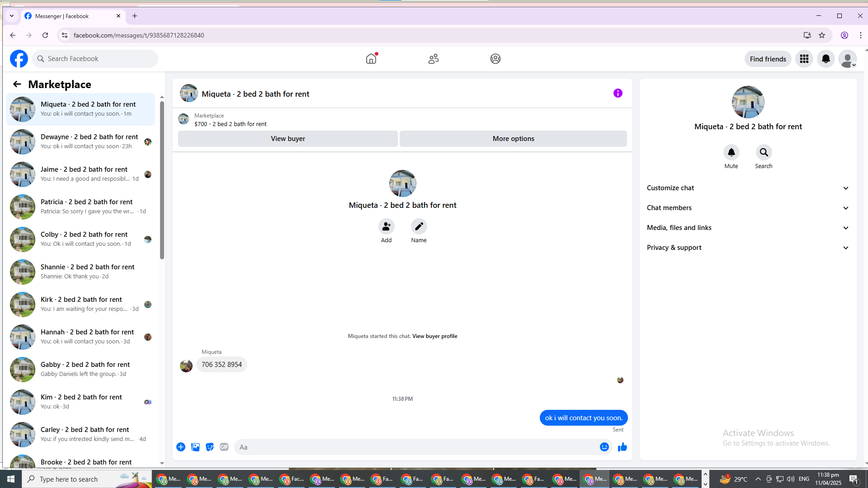Click the View buyer button
868x488 pixels.
pyautogui.click(x=288, y=139)
